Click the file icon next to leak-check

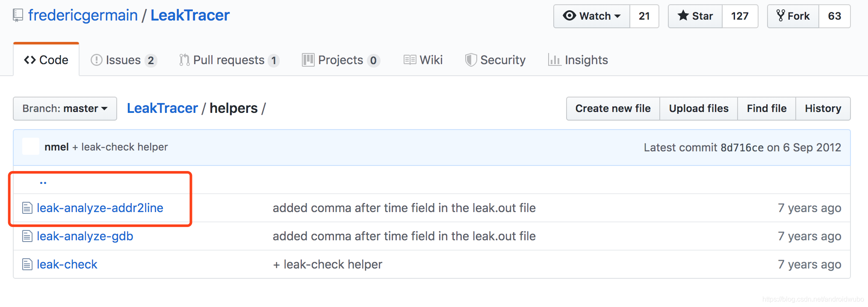tap(27, 265)
